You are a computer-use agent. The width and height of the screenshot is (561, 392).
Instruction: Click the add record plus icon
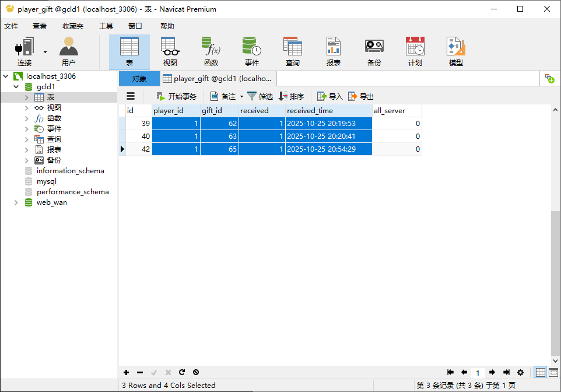(127, 372)
